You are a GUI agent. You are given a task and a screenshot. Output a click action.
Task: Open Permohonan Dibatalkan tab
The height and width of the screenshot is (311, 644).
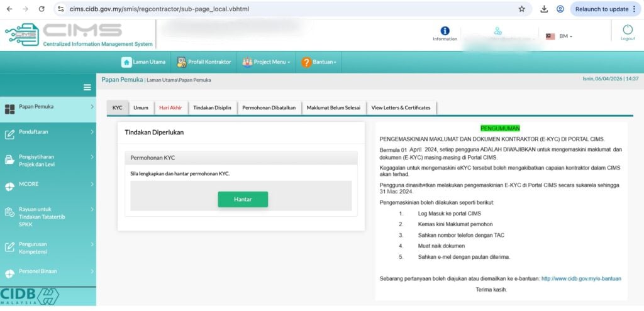[x=269, y=108]
